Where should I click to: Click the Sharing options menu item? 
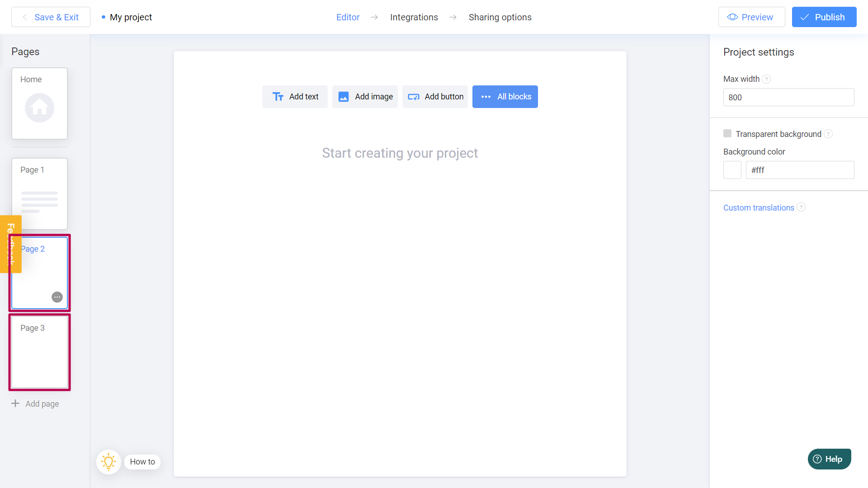pos(500,17)
